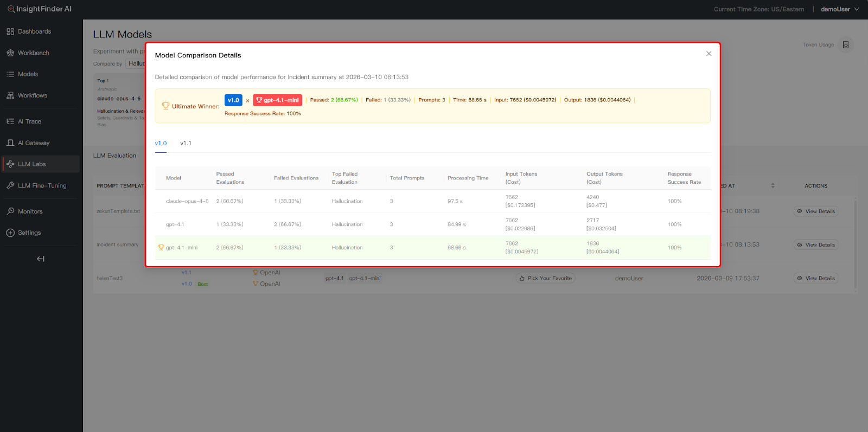The image size is (868, 432).
Task: Open AI Trace in the sidebar
Action: pos(29,121)
